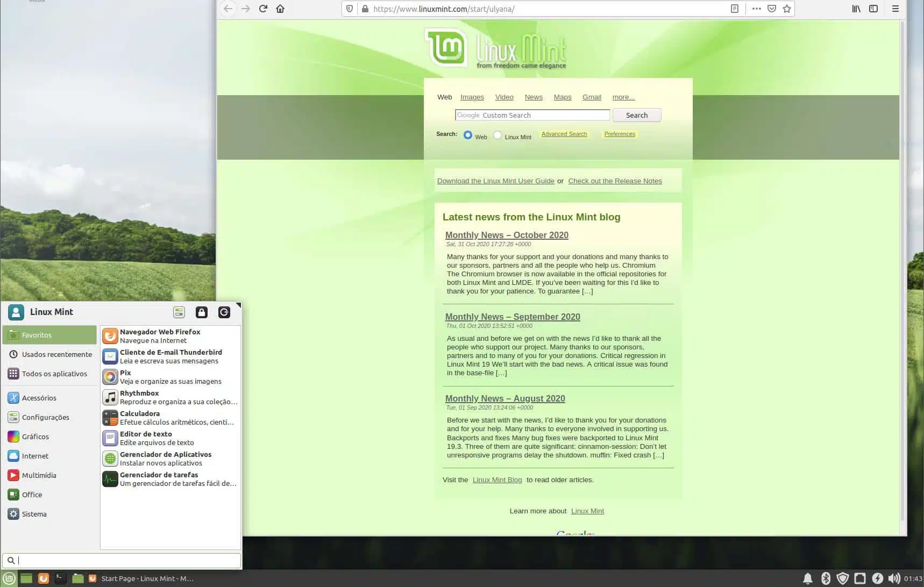
Task: Open the Firefox hamburger menu
Action: 895,9
